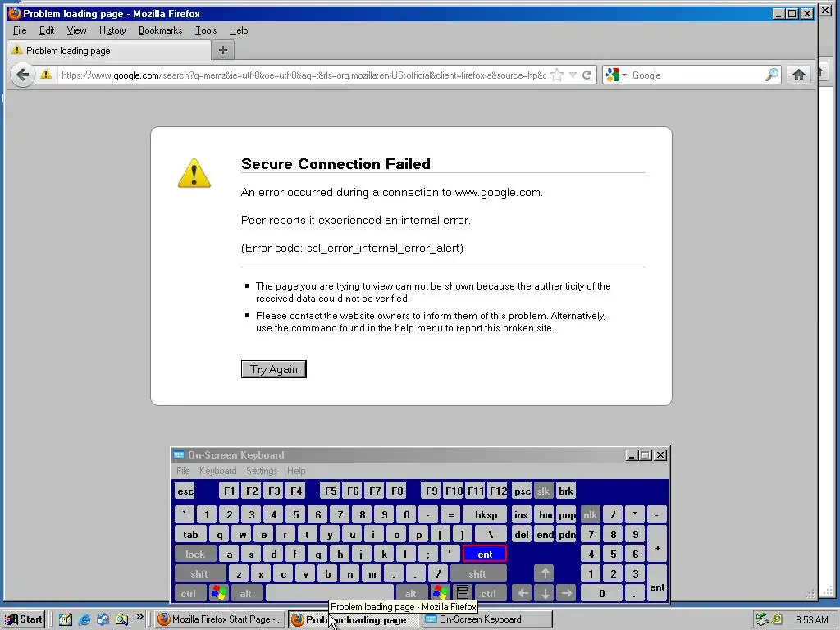840x630 pixels.
Task: Click the del key on on-screen keyboard
Action: click(x=522, y=535)
